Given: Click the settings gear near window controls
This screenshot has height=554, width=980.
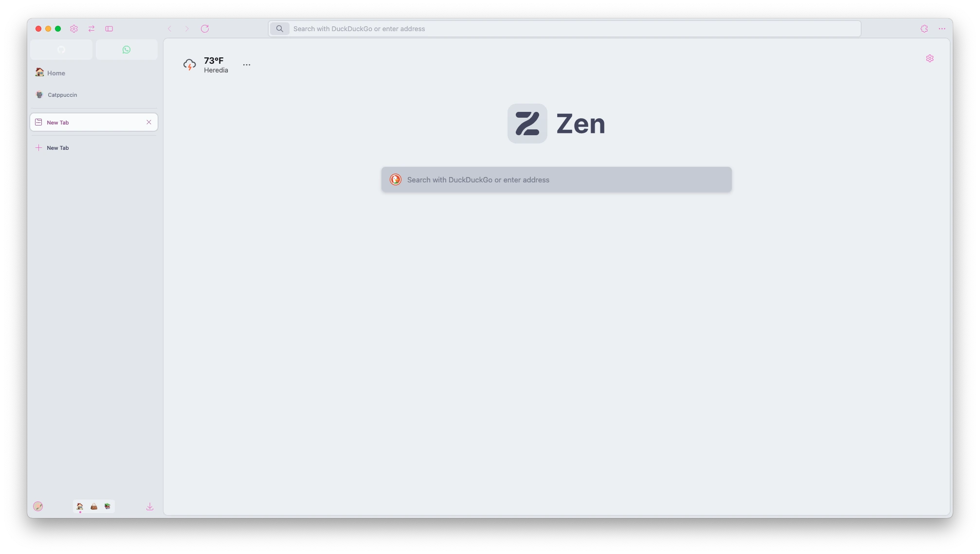Looking at the screenshot, I should [74, 29].
